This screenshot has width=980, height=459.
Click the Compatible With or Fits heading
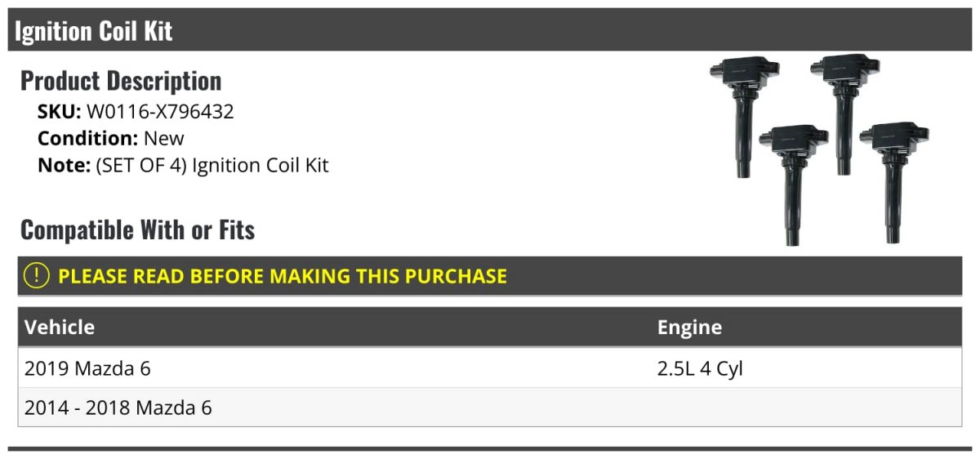point(137,230)
